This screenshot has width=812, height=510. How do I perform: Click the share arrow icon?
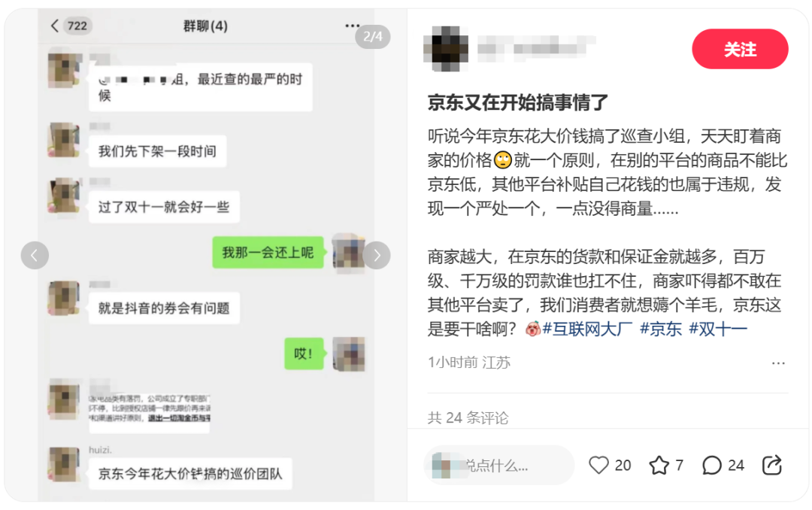pyautogui.click(x=771, y=465)
